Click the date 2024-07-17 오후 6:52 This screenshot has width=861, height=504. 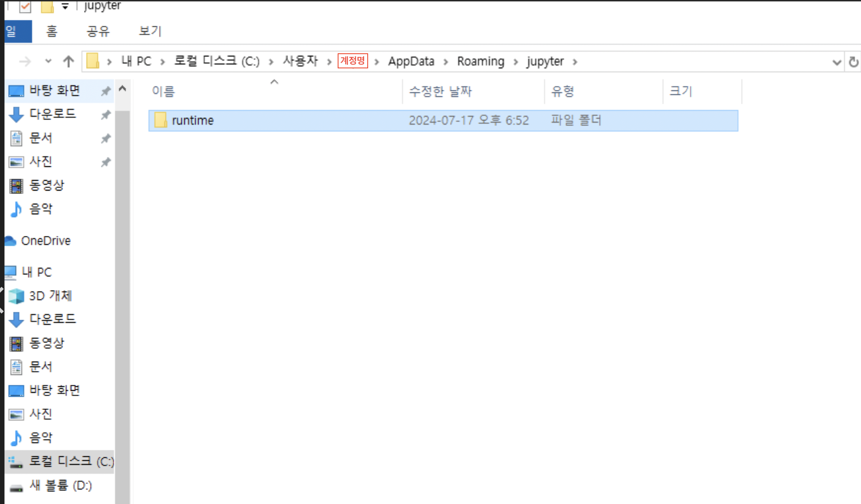(468, 120)
